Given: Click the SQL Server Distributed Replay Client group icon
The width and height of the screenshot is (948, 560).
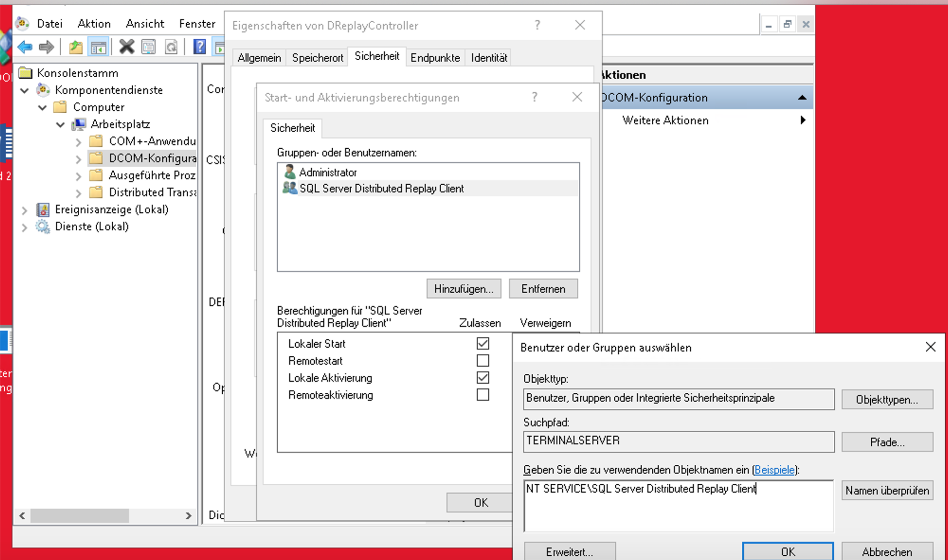Looking at the screenshot, I should tap(290, 188).
